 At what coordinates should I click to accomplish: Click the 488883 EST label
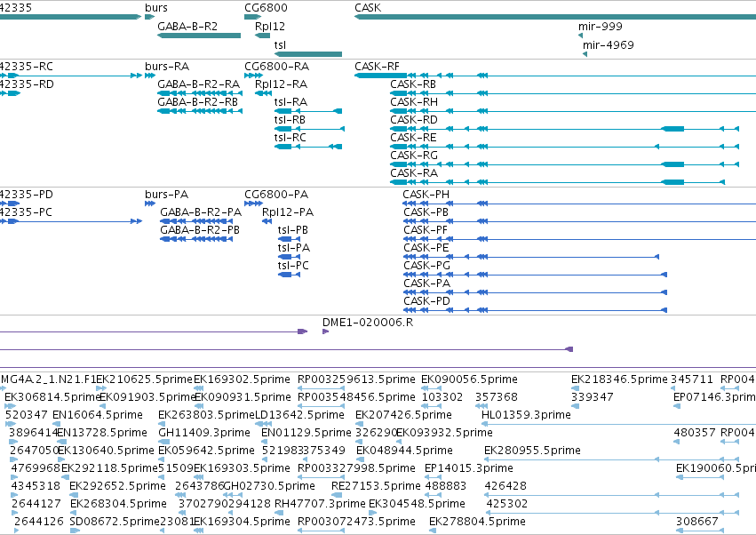coord(446,486)
